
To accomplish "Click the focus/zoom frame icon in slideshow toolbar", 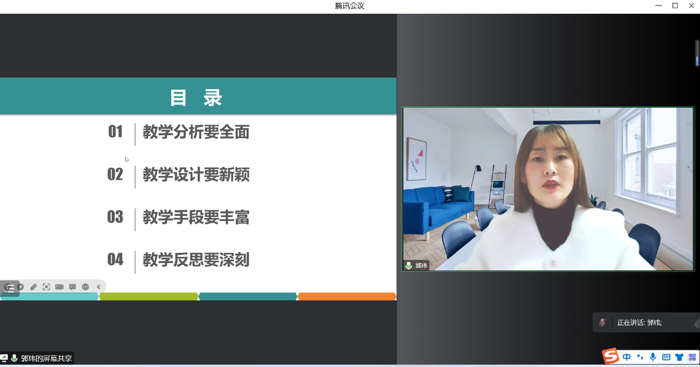I will (46, 287).
